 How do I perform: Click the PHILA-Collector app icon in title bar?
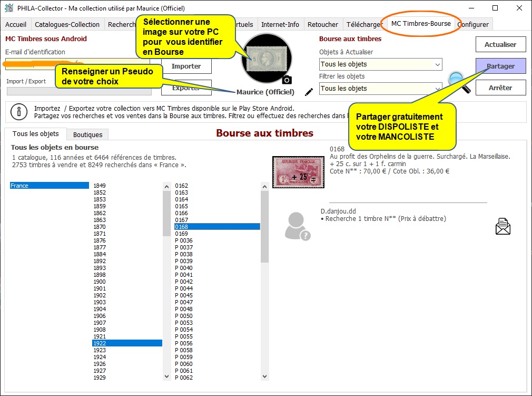(x=9, y=8)
